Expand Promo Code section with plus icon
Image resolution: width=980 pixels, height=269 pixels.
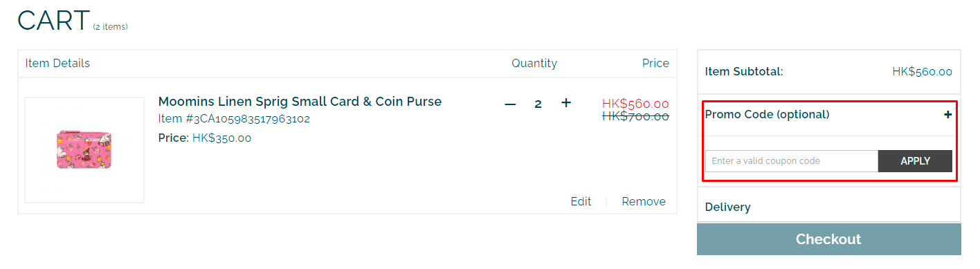[948, 115]
